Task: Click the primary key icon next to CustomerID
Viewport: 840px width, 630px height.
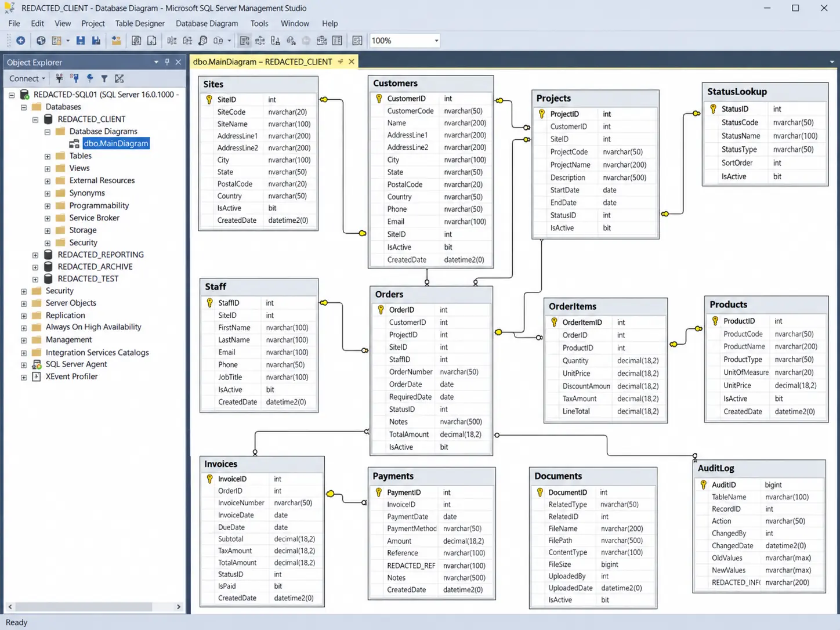Action: tap(379, 99)
